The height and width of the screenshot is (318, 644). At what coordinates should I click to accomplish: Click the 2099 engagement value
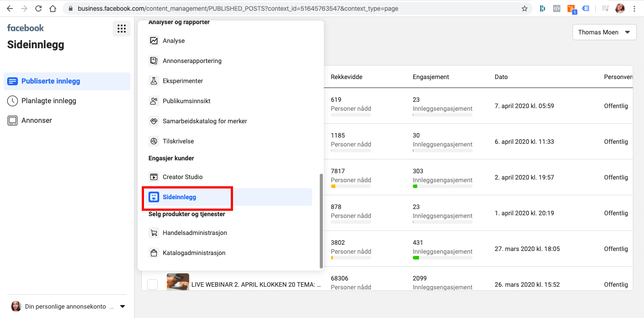coord(419,278)
